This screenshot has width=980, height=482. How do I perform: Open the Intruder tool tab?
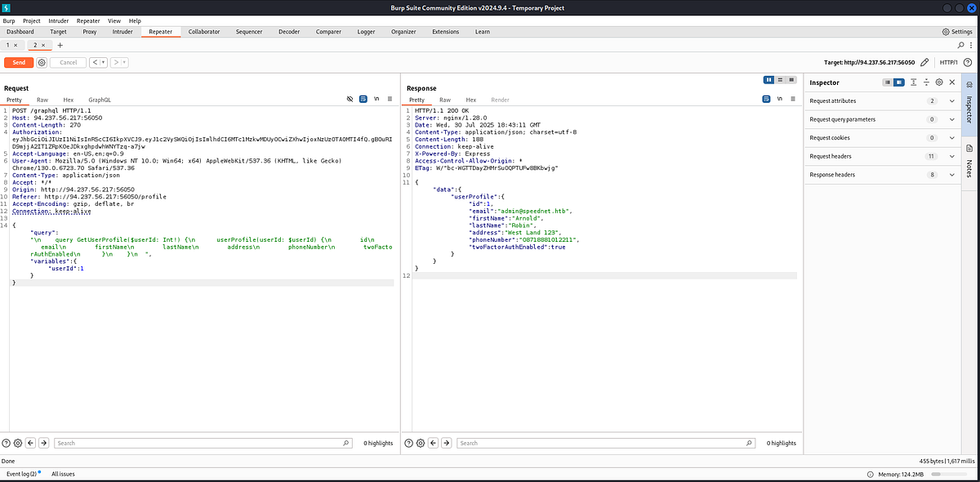pyautogui.click(x=122, y=32)
